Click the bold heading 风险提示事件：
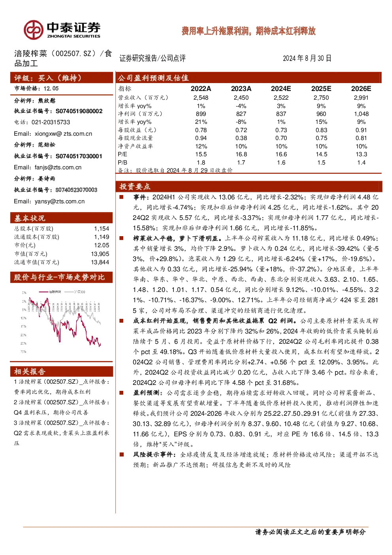The width and height of the screenshot is (392, 555). pyautogui.click(x=155, y=455)
